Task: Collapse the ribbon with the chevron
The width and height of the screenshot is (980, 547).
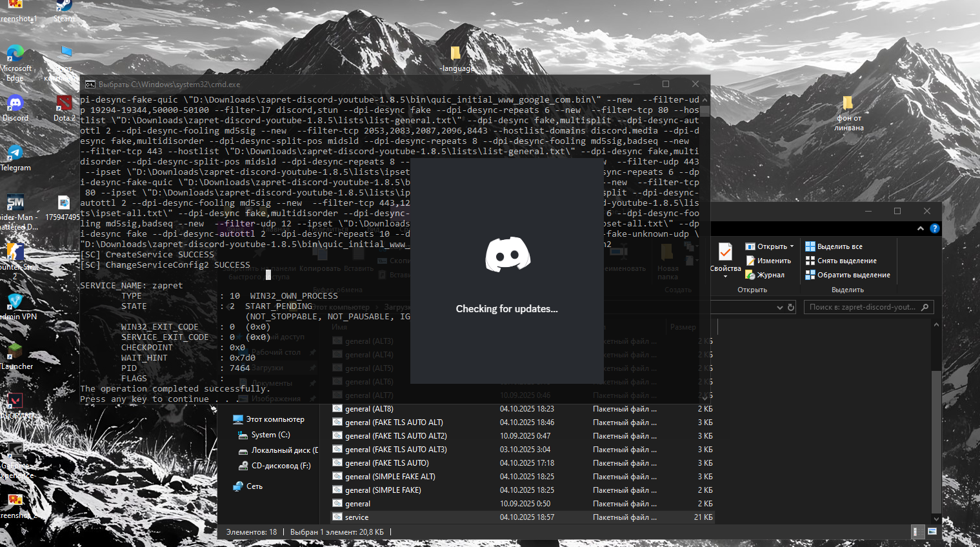Action: point(921,228)
